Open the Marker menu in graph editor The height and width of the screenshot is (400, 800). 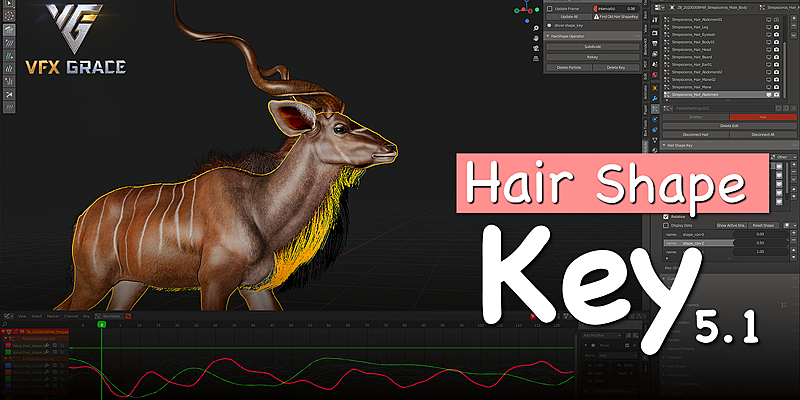point(53,316)
